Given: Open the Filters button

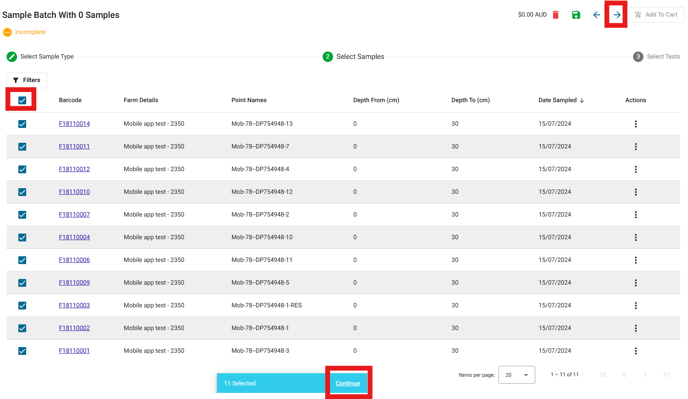Looking at the screenshot, I should point(27,80).
